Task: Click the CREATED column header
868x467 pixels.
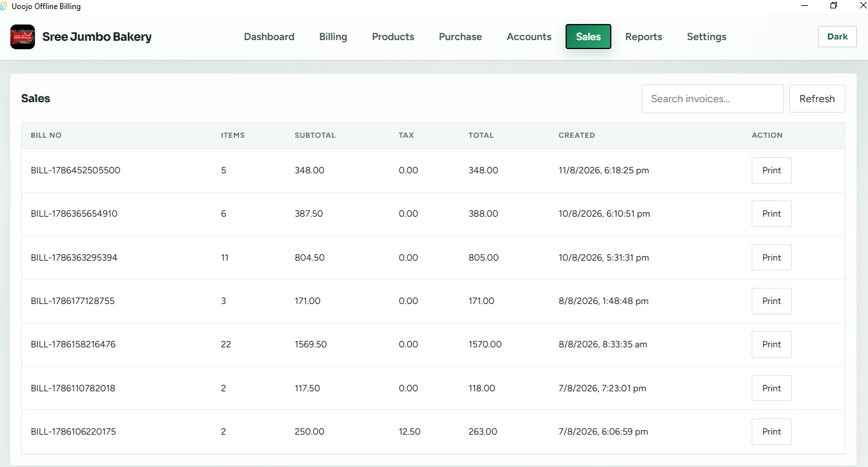Action: pos(577,135)
